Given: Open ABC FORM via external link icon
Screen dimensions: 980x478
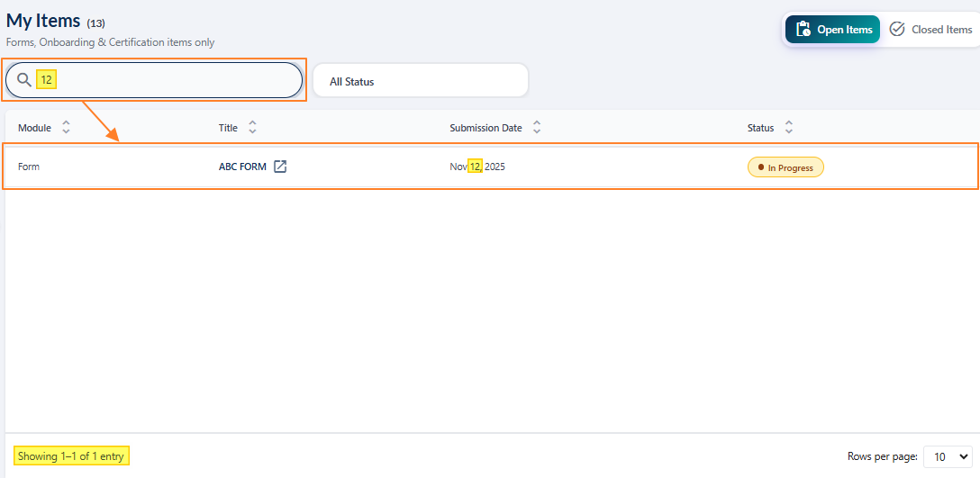Looking at the screenshot, I should pos(280,167).
